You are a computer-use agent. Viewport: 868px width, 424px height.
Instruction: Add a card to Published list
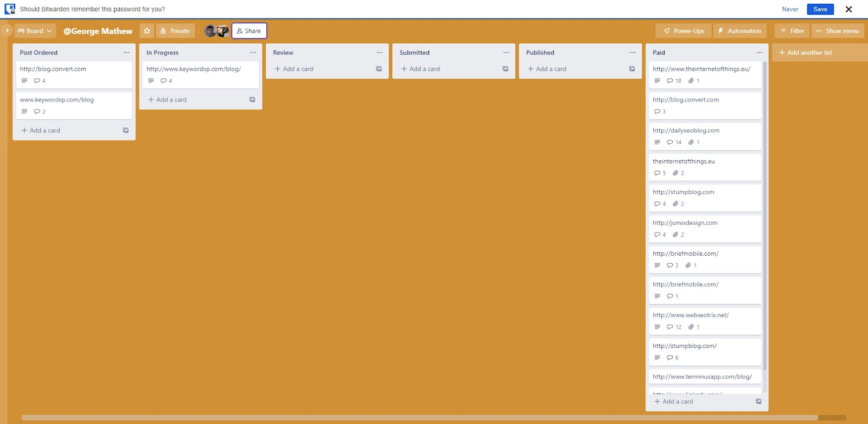[574, 69]
